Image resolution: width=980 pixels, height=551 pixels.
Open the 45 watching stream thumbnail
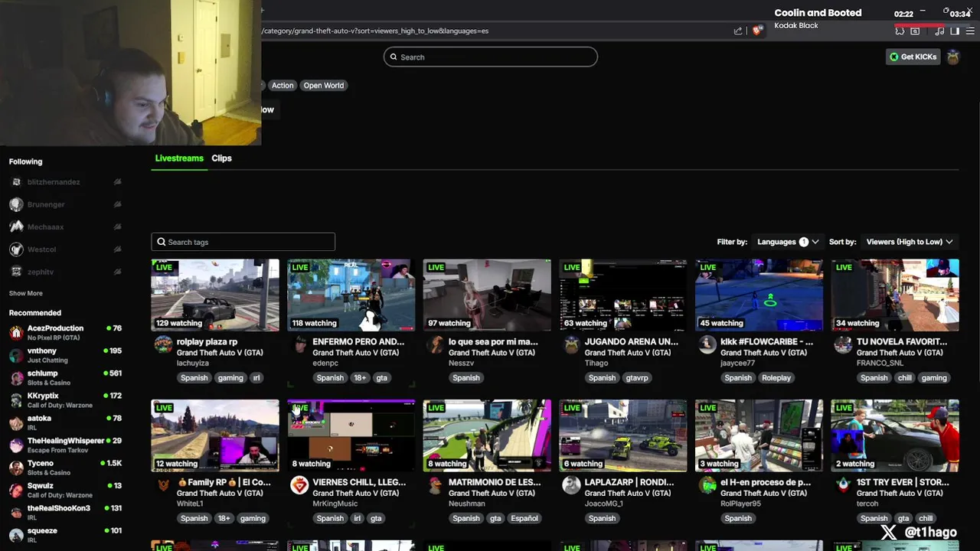pyautogui.click(x=759, y=295)
